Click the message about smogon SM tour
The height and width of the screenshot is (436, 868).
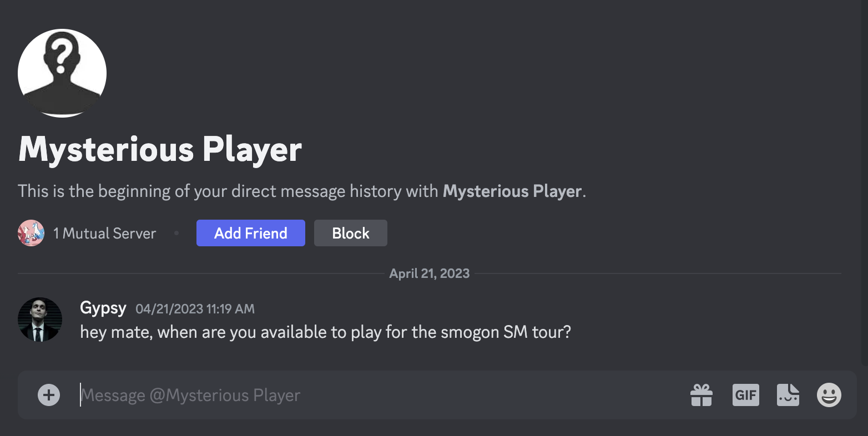[x=325, y=332]
